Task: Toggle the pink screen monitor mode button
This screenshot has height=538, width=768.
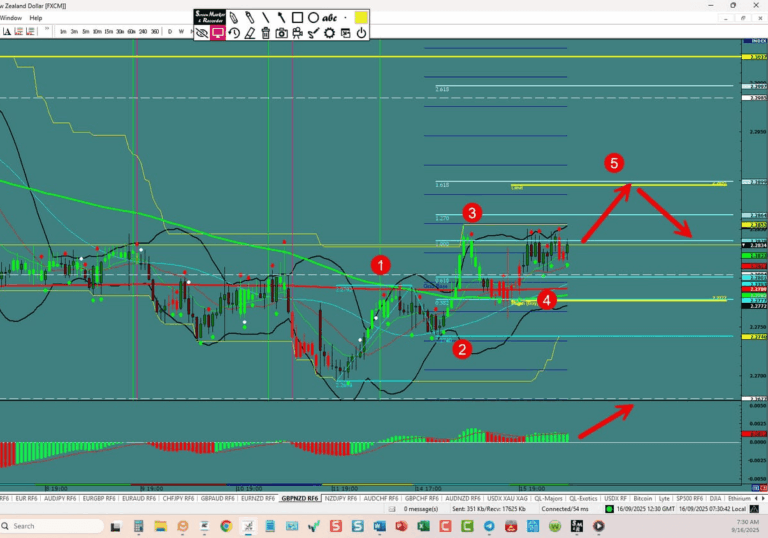Action: (217, 33)
